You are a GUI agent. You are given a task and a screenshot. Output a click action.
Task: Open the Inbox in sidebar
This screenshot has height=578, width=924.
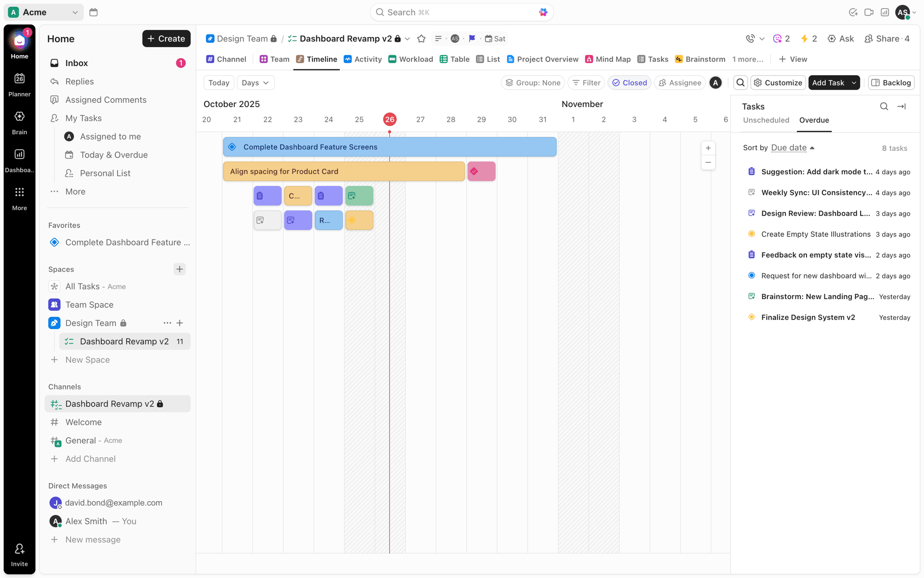(x=118, y=63)
